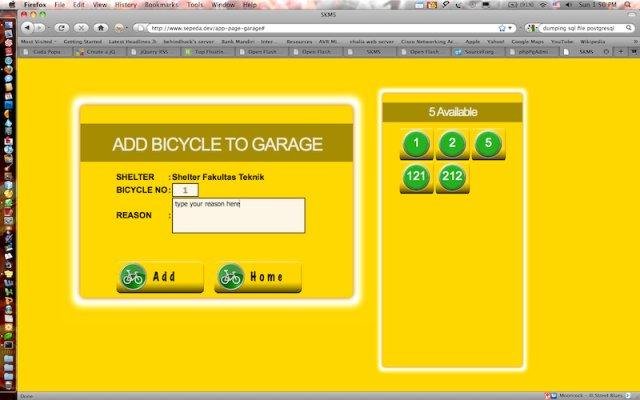Viewport: 640px width, 400px height.
Task: Open the History menu
Action: click(126, 5)
